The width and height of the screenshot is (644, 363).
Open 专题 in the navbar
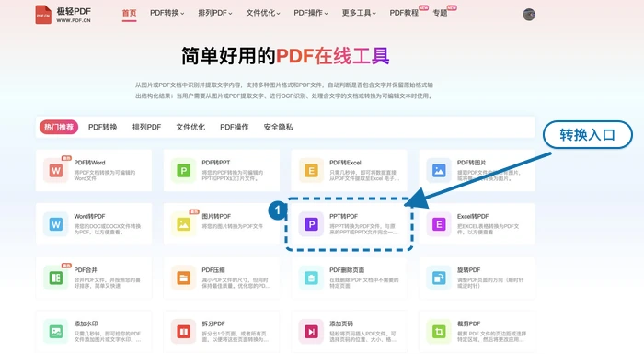[x=440, y=13]
